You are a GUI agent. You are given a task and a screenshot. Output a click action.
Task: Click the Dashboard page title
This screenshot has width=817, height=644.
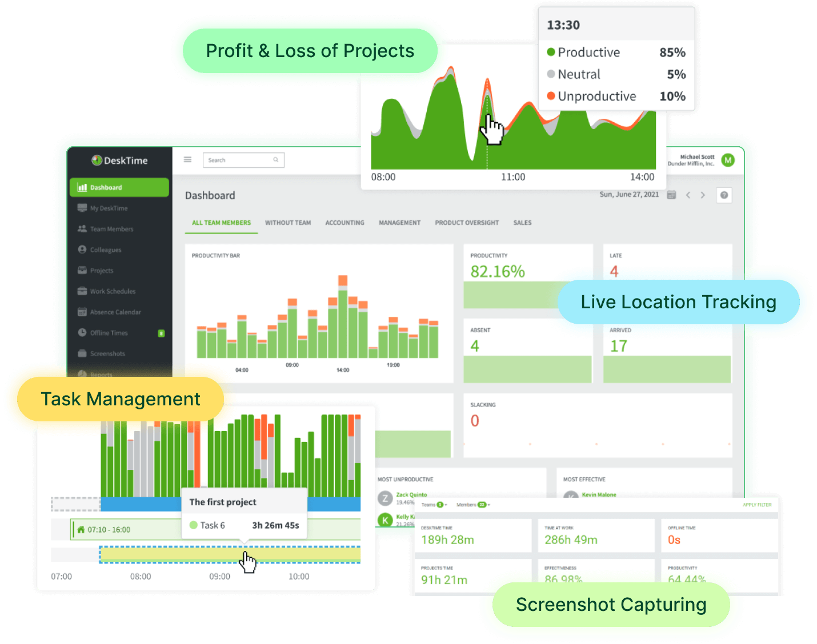(x=210, y=195)
